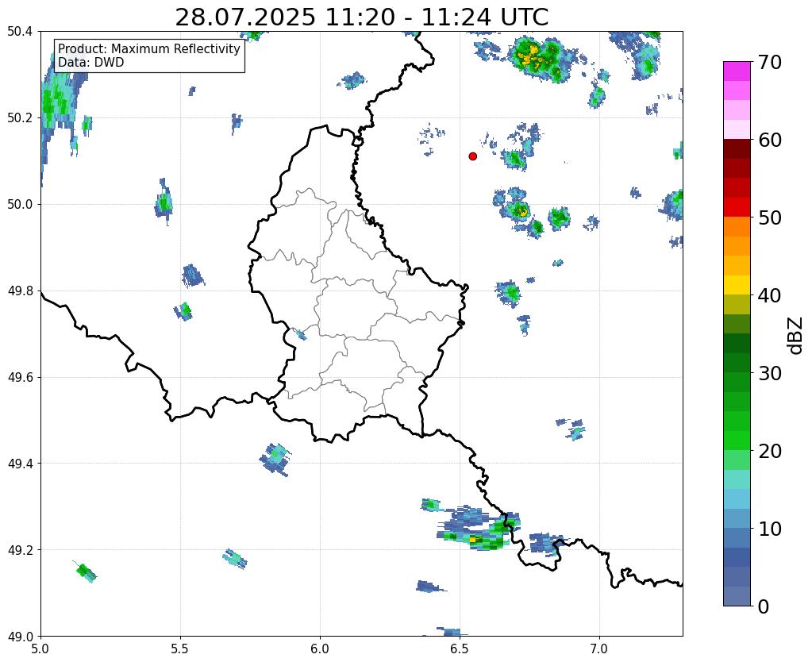
Task: Click the y-axis label 50.2
Action: click(20, 118)
